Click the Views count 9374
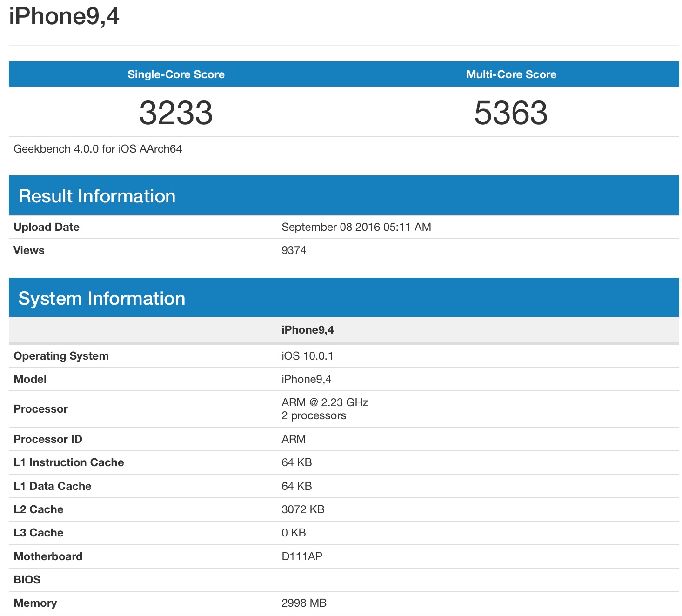Image resolution: width=682 pixels, height=616 pixels. tap(294, 250)
